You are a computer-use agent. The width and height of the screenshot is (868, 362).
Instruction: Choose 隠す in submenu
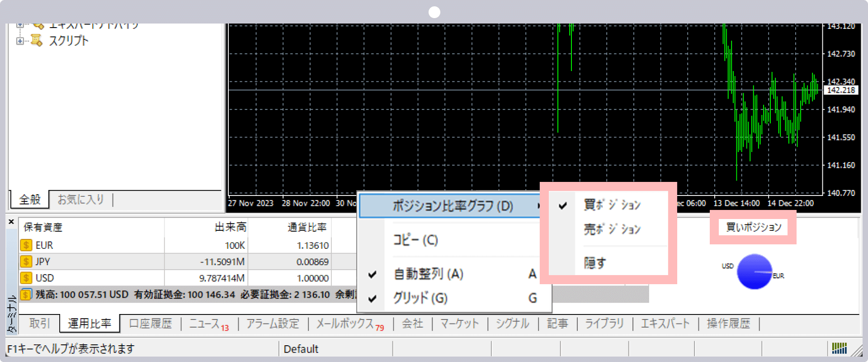pyautogui.click(x=594, y=263)
